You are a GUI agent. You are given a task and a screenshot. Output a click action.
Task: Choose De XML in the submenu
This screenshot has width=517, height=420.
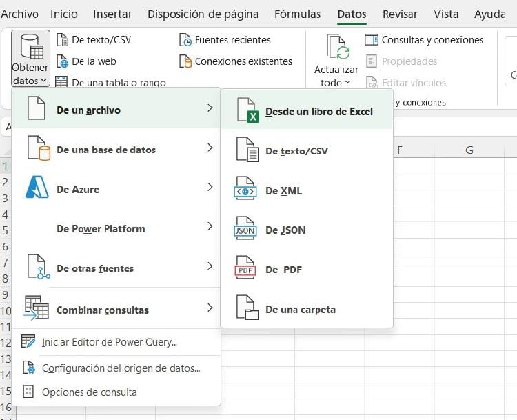(x=307, y=191)
